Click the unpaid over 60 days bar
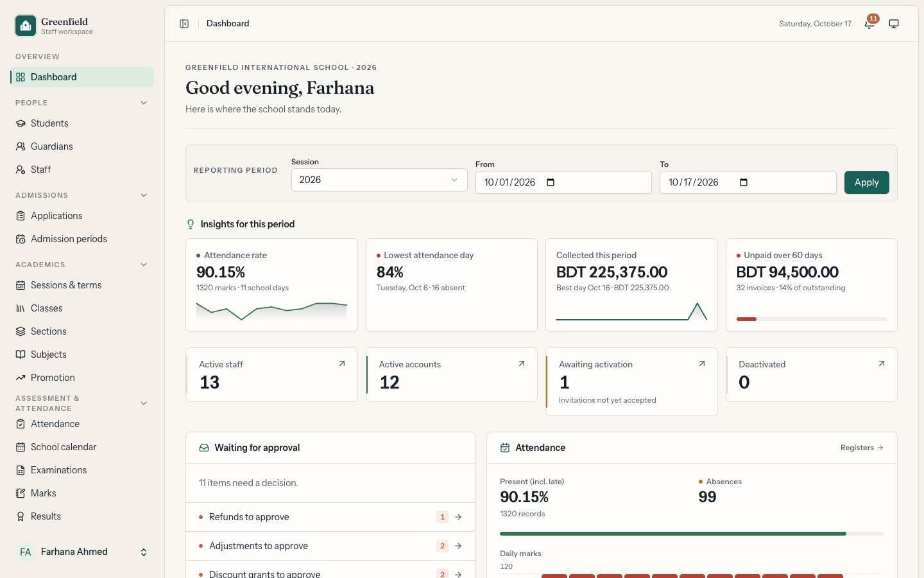 811,319
